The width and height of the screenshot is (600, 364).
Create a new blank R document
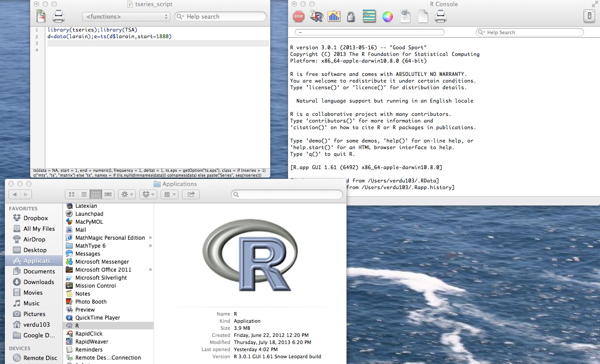(422, 17)
